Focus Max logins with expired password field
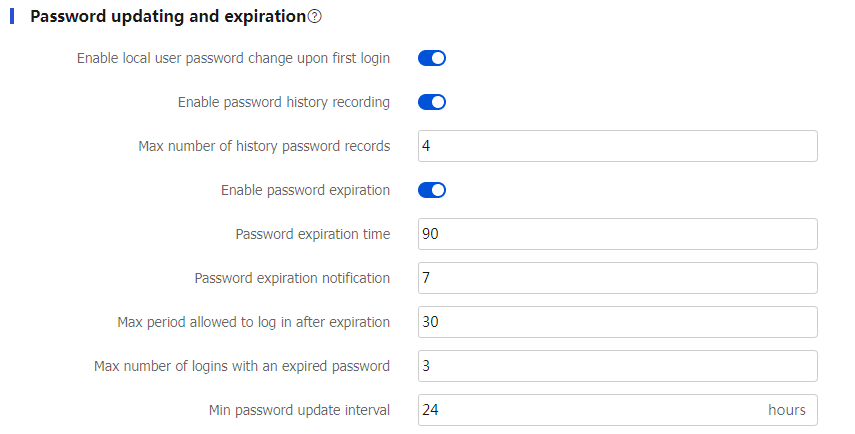This screenshot has width=855, height=434. (617, 366)
